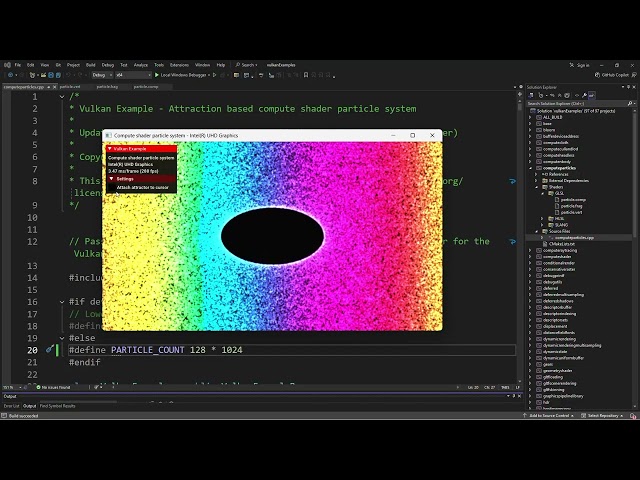Image resolution: width=640 pixels, height=480 pixels.
Task: Click Add to Source Control button
Action: point(549,416)
